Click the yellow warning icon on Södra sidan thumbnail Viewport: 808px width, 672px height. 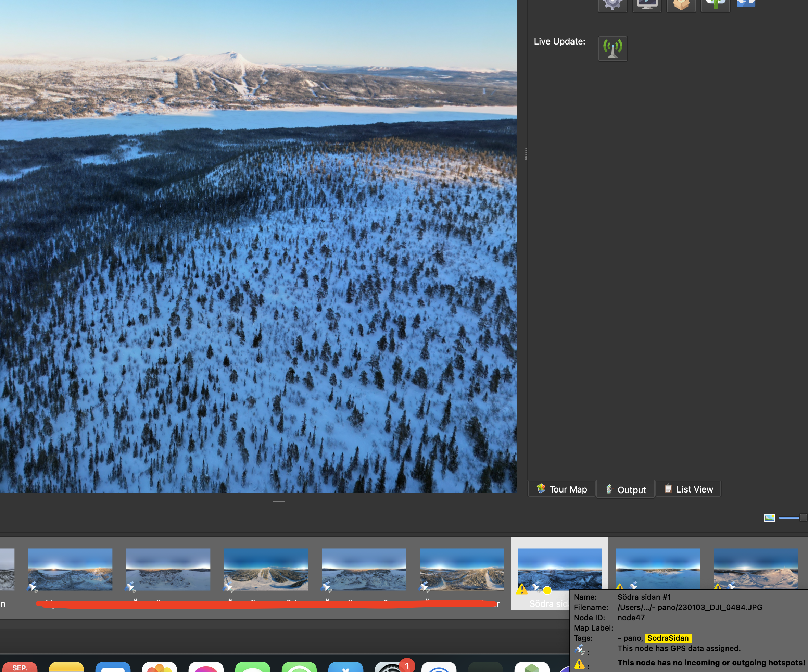click(x=522, y=589)
